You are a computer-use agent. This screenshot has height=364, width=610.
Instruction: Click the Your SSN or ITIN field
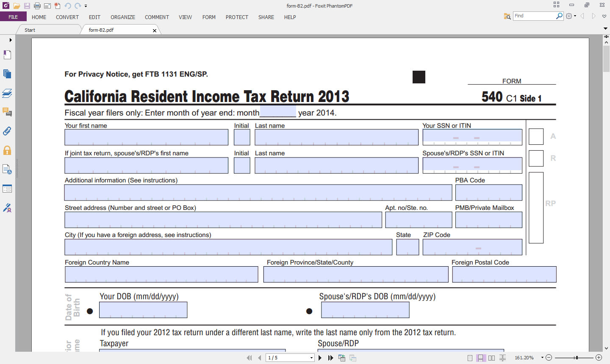pyautogui.click(x=472, y=137)
